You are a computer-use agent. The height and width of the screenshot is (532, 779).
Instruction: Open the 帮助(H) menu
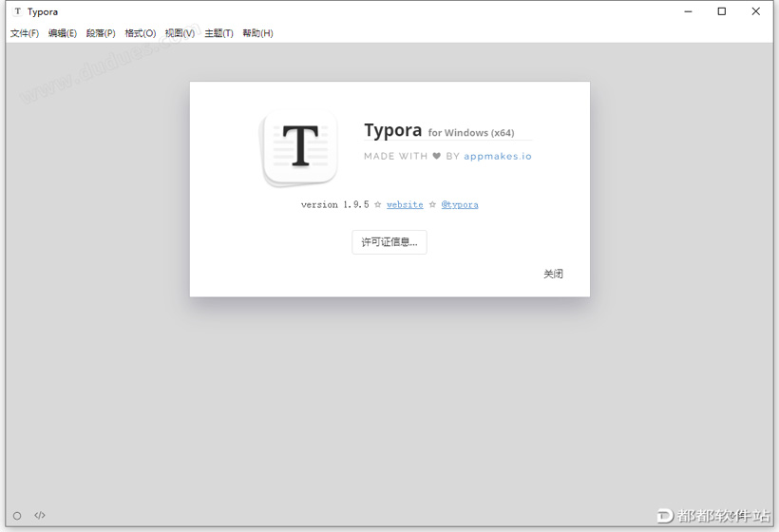(x=257, y=33)
